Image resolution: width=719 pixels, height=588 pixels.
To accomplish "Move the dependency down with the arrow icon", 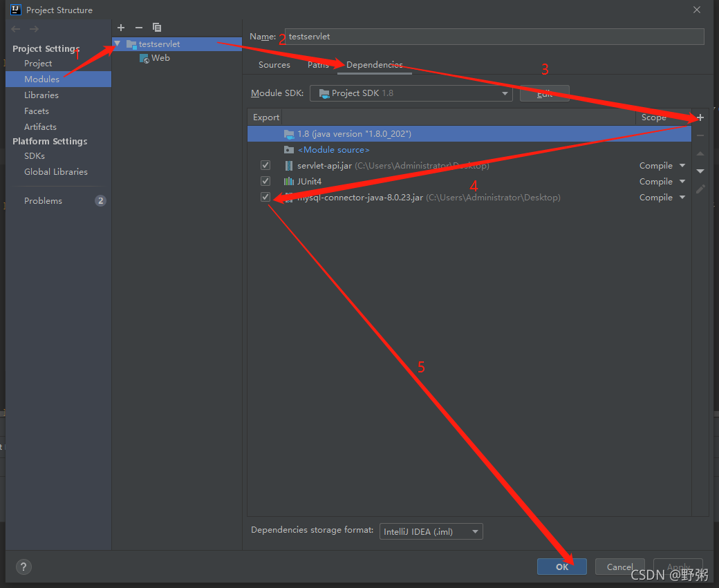I will point(700,171).
